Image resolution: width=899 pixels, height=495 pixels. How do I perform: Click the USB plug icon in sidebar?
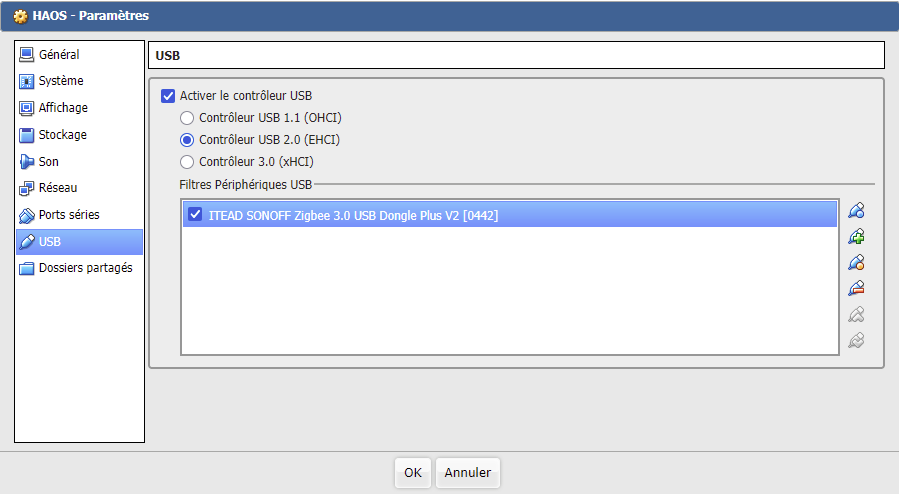point(27,242)
